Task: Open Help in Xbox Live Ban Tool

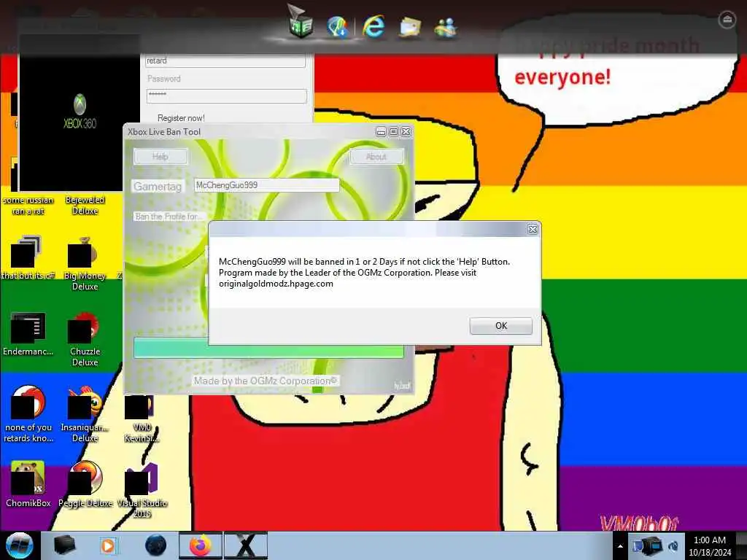Action: (x=160, y=157)
